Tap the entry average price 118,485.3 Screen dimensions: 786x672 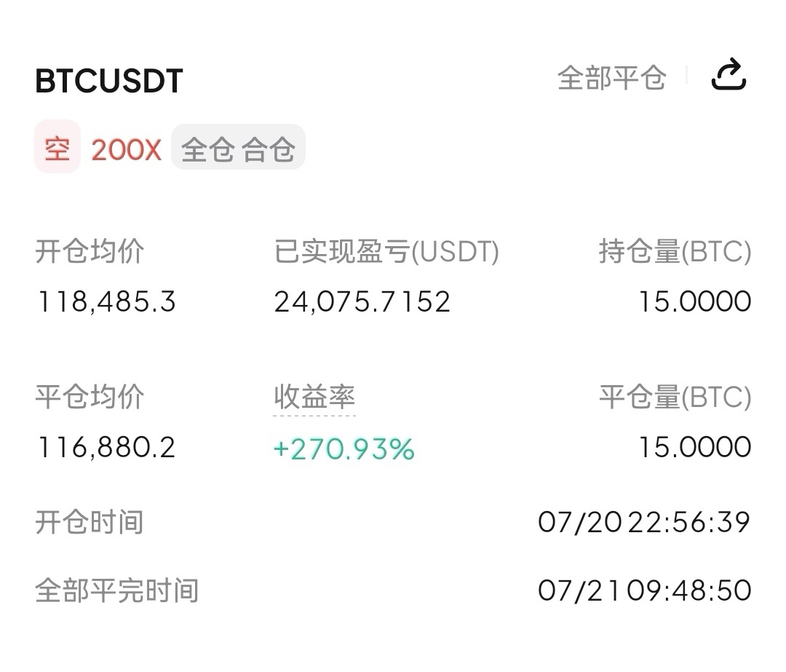[x=106, y=301]
